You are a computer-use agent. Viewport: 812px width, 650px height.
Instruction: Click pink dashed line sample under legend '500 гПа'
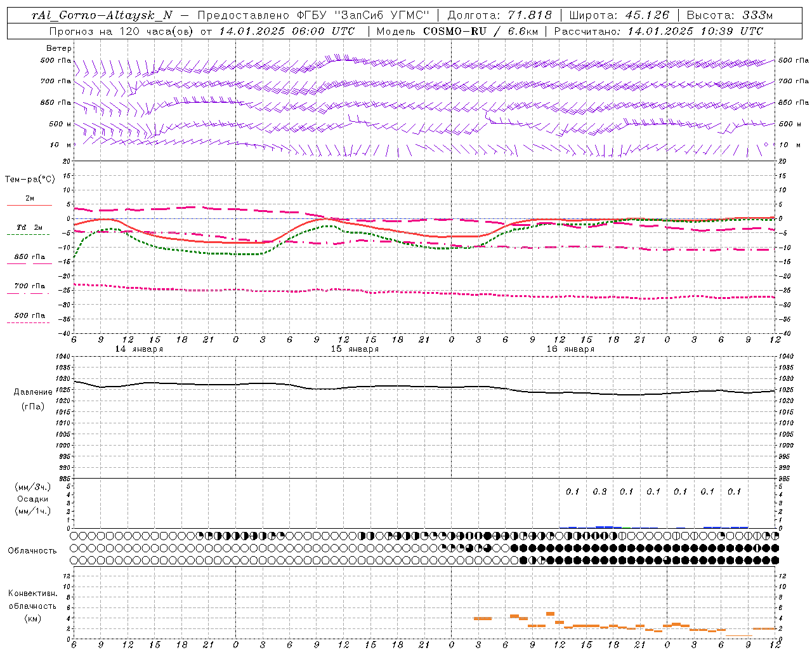click(28, 323)
